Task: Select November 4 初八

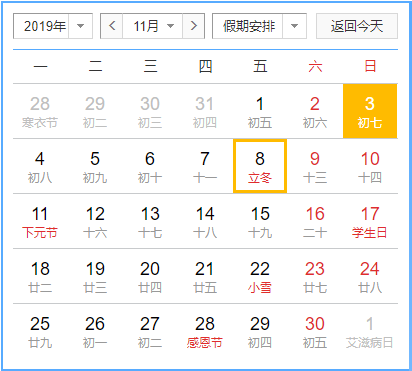Action: tap(40, 166)
